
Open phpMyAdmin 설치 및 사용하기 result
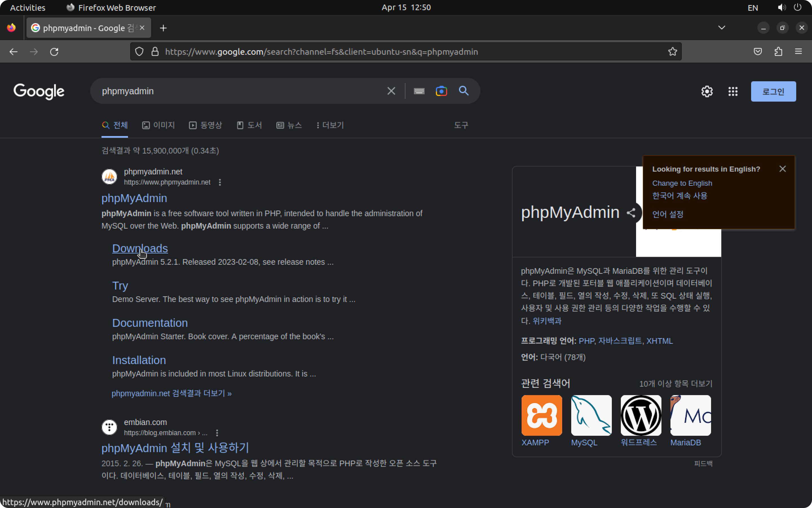pyautogui.click(x=175, y=448)
